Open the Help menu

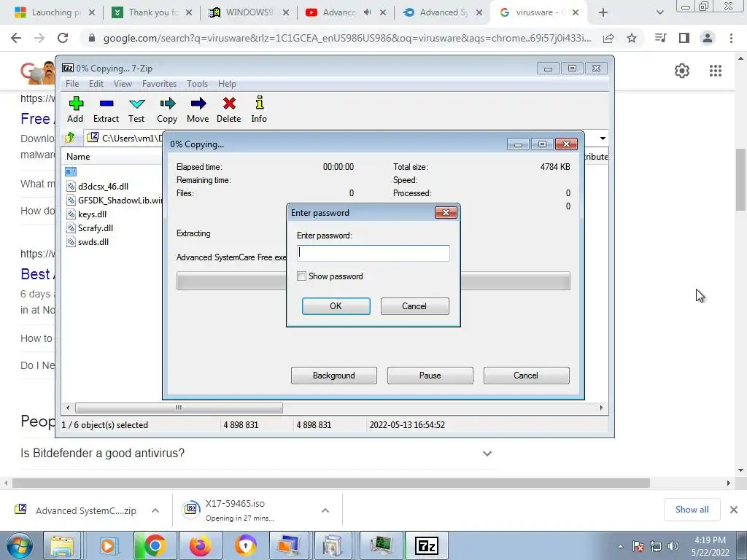tap(227, 84)
